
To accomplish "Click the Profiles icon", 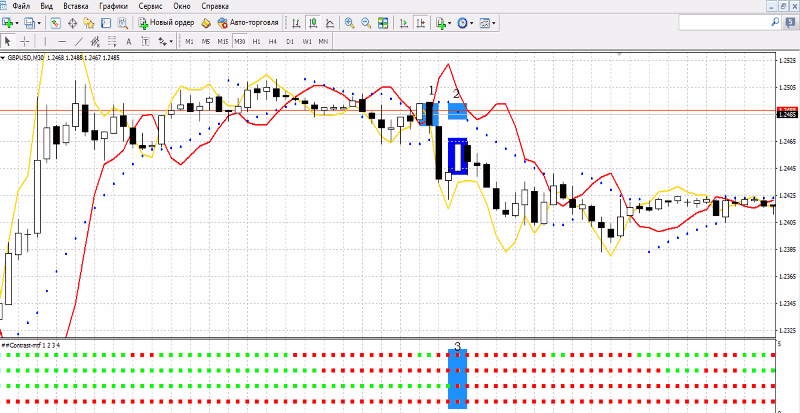I will coord(30,23).
